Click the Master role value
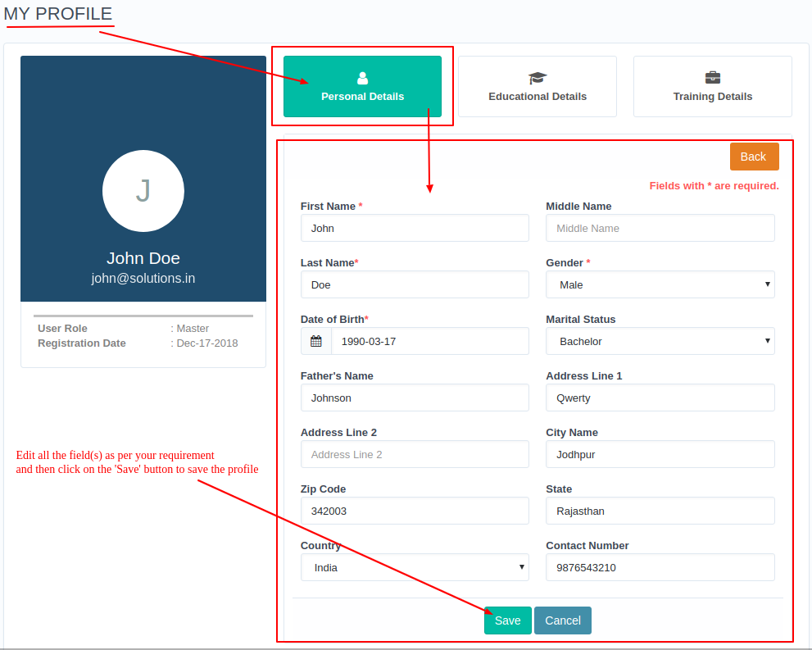Image resolution: width=812 pixels, height=650 pixels. [x=192, y=329]
